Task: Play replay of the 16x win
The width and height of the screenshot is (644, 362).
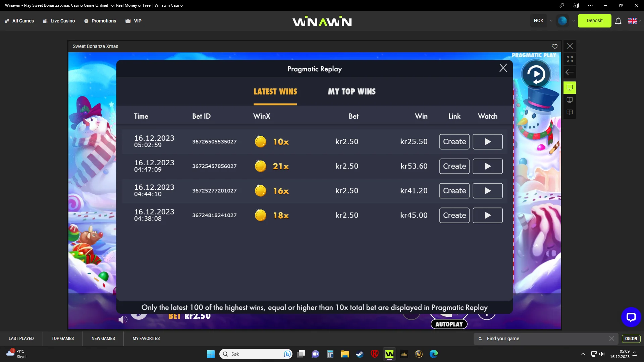Action: [x=488, y=191]
